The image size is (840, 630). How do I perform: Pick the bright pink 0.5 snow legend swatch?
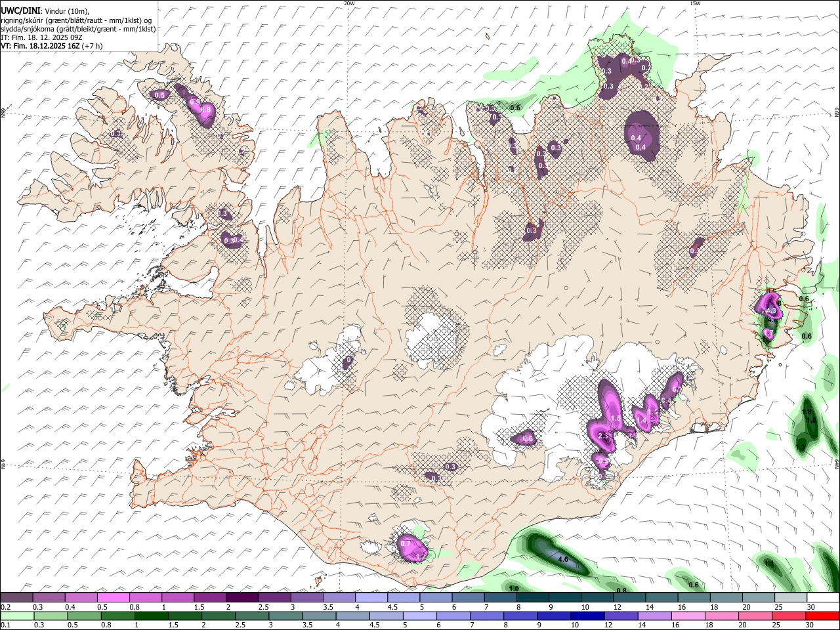[113, 598]
